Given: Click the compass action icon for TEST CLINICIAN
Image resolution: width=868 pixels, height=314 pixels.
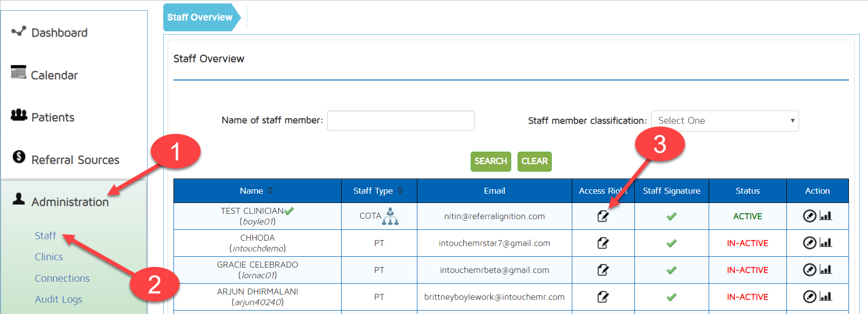Looking at the screenshot, I should tap(809, 216).
